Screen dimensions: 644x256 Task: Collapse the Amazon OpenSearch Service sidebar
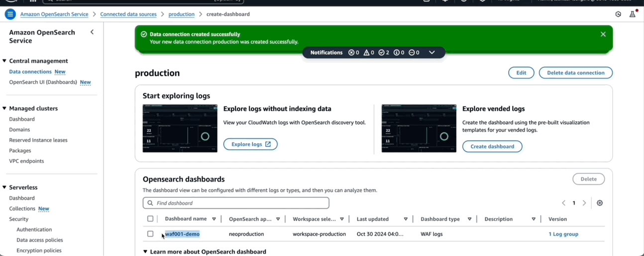click(92, 32)
